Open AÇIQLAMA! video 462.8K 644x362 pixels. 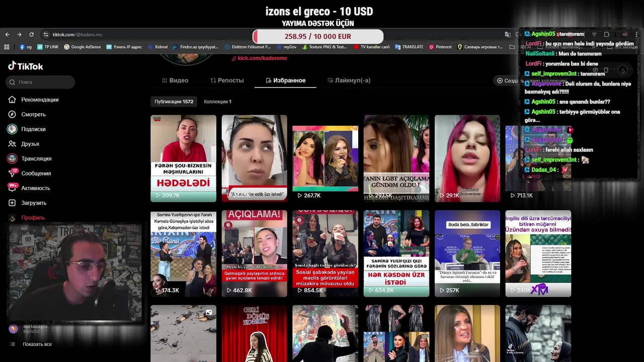254,253
